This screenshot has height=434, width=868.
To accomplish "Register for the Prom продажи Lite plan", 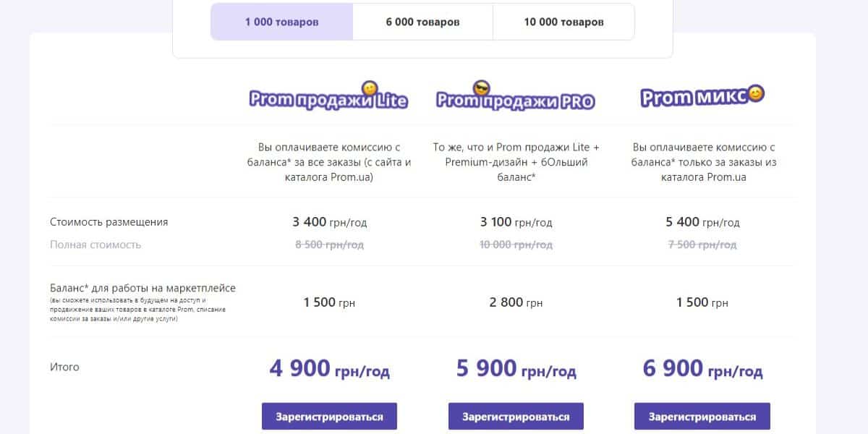I will tap(329, 417).
